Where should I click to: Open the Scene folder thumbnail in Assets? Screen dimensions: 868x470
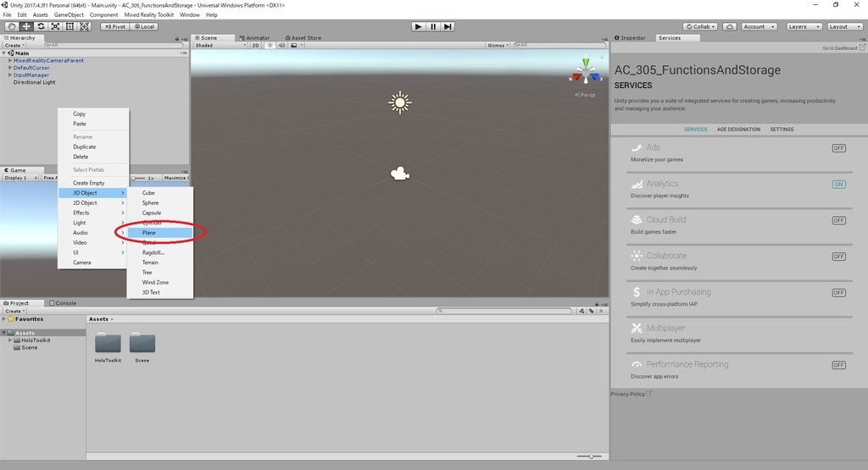click(x=142, y=342)
